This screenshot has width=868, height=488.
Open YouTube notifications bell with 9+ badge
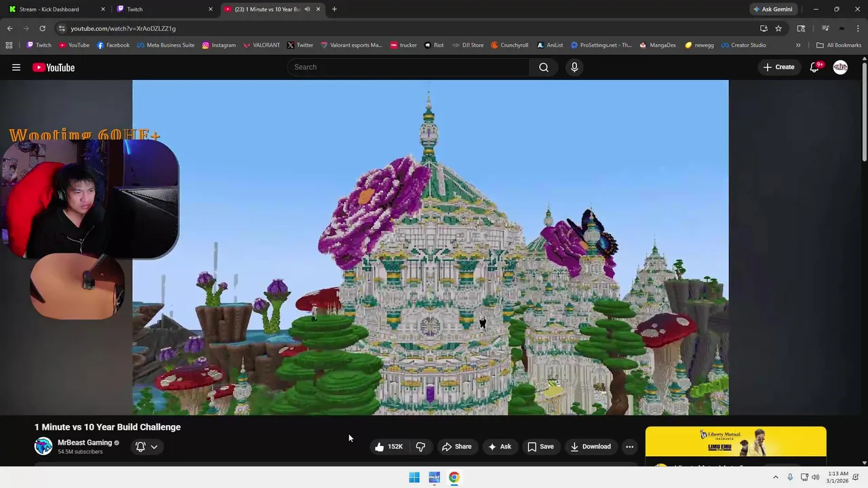(x=815, y=67)
